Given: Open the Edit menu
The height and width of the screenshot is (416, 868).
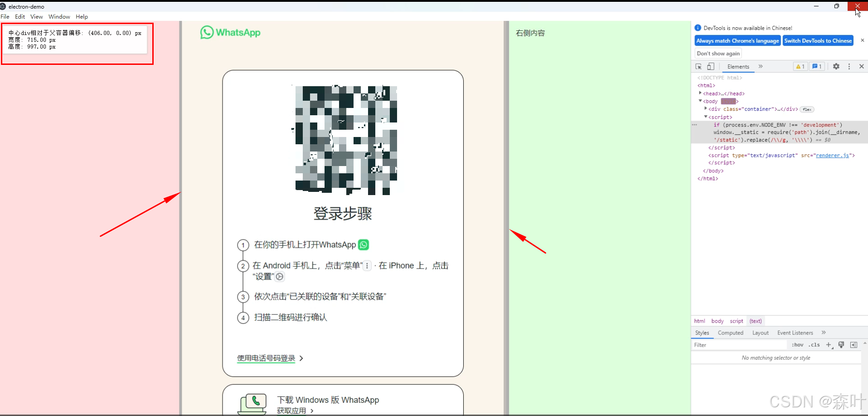Looking at the screenshot, I should click(20, 16).
